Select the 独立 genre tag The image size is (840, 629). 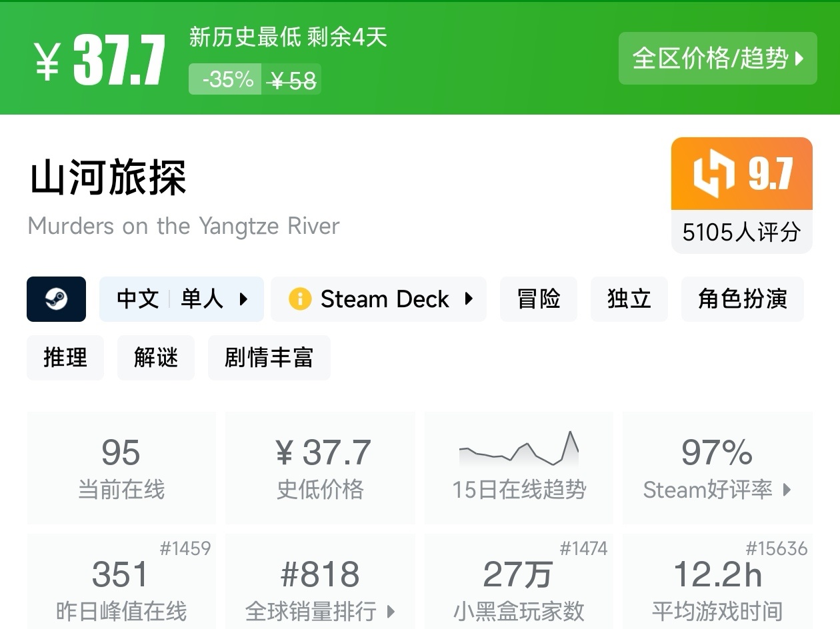coord(629,299)
